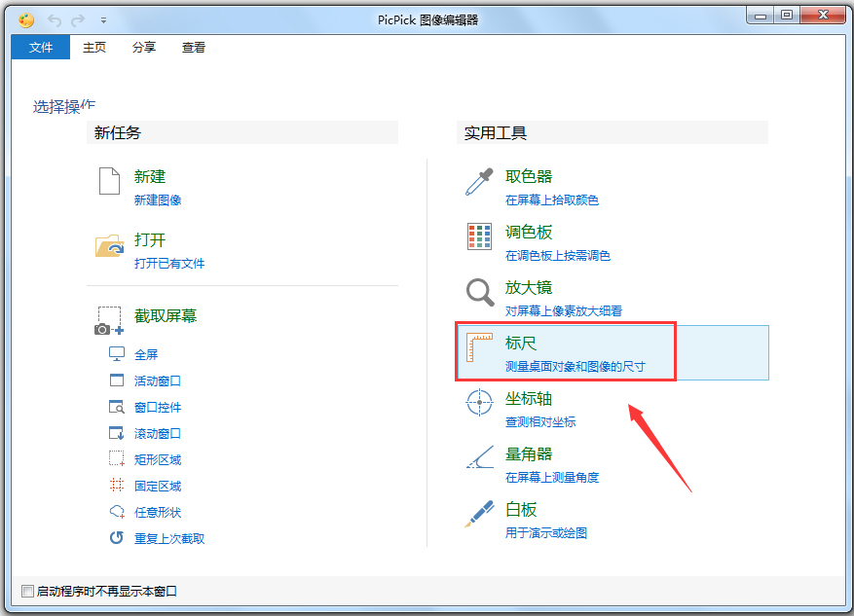
Task: Click the 新建 heading
Action: [150, 176]
